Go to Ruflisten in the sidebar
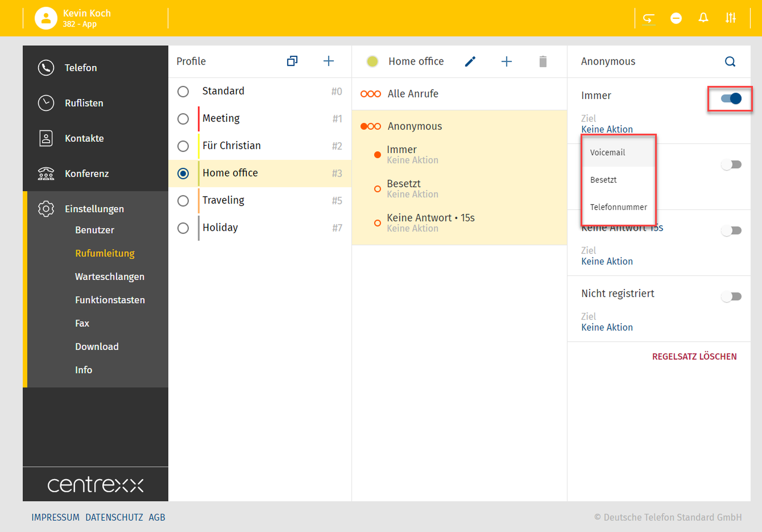 pyautogui.click(x=84, y=103)
